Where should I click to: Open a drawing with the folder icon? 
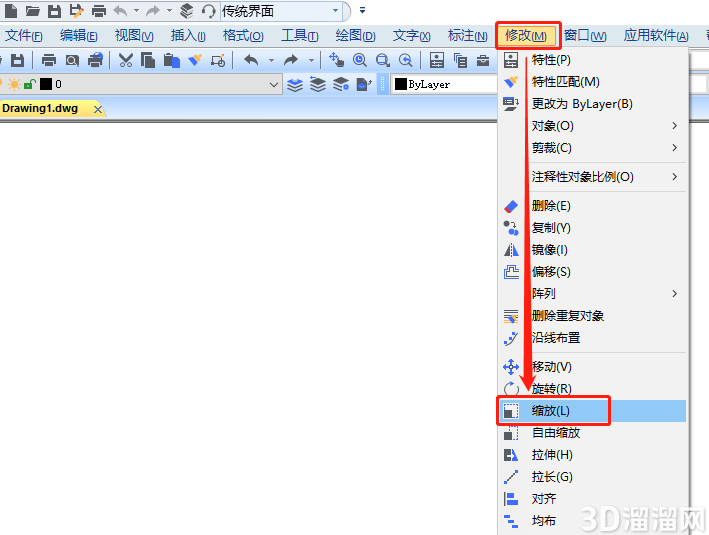click(32, 11)
